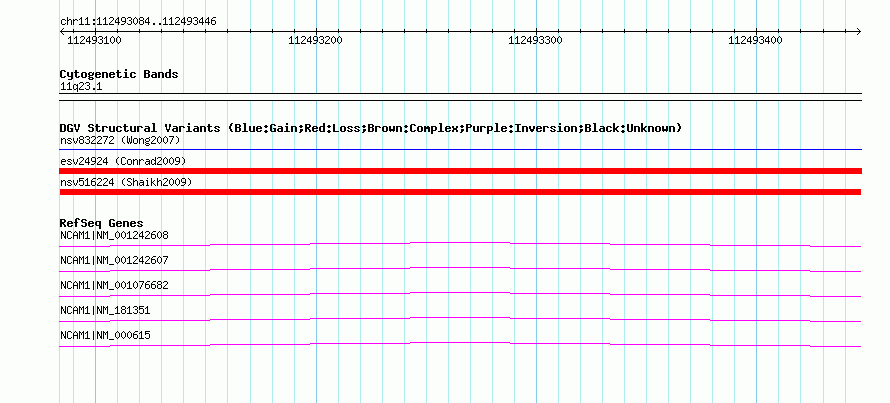The width and height of the screenshot is (890, 403).
Task: Select the Cytogenetic Bands track title
Action: click(x=119, y=74)
